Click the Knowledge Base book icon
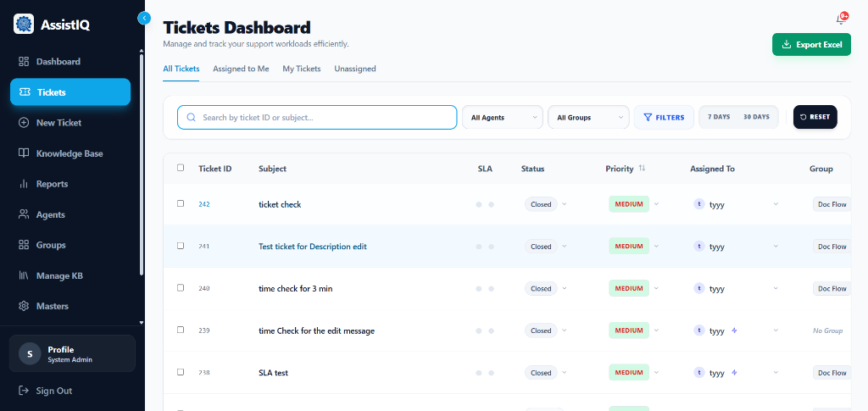 [23, 153]
